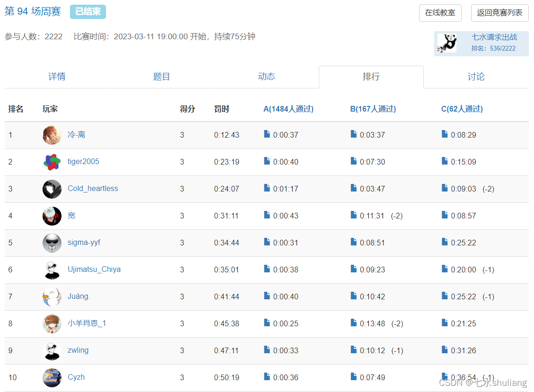
Task: Open Cold_heartless profile link
Action: click(x=93, y=188)
